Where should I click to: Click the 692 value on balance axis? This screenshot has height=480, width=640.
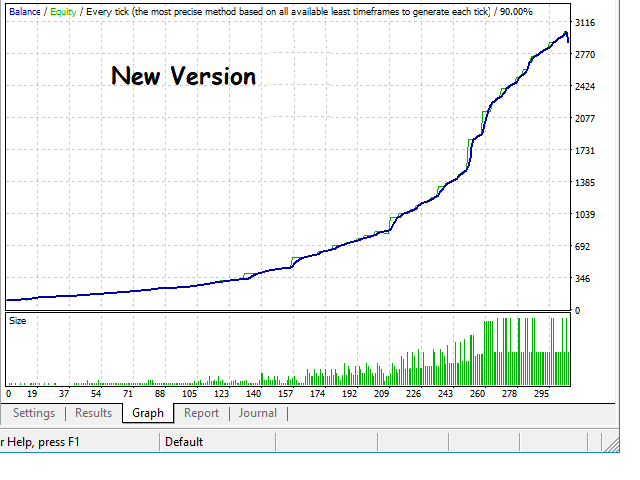[x=582, y=247]
